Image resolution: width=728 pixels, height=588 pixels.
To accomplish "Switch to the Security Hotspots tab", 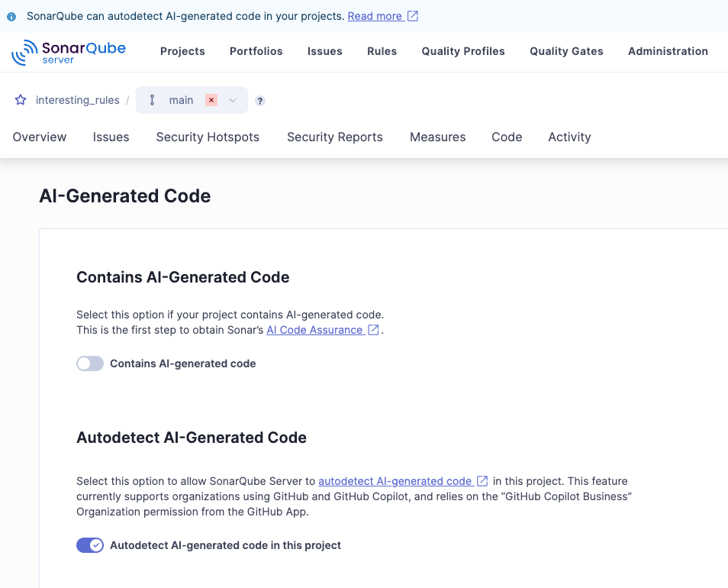I will click(x=208, y=137).
